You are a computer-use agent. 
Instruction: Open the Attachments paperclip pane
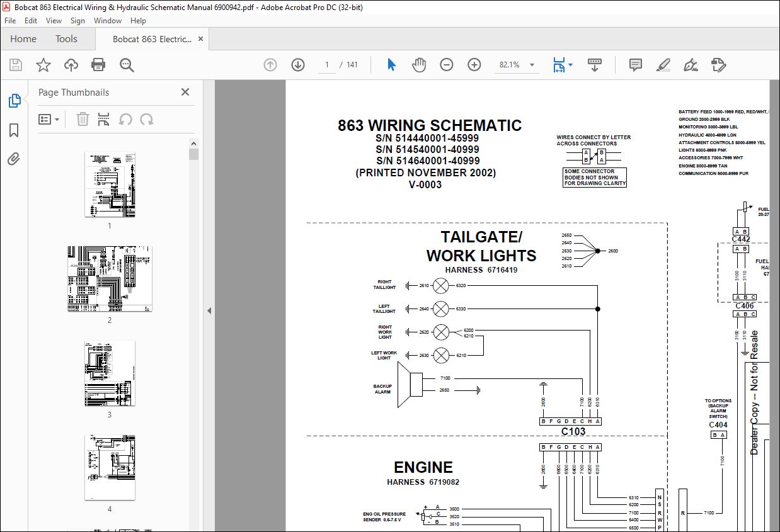tap(14, 159)
